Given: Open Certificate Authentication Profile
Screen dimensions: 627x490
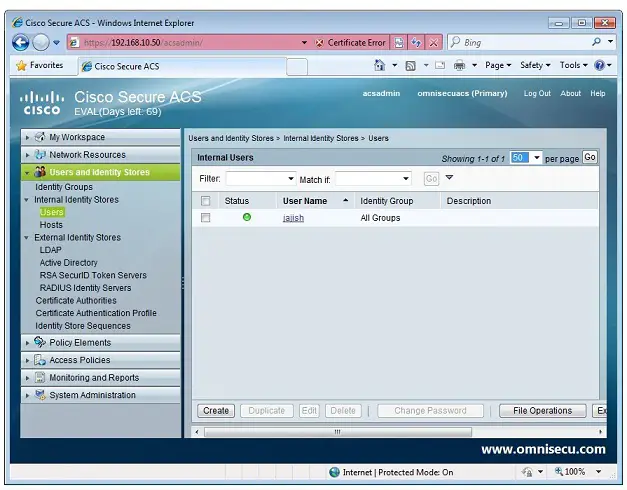Looking at the screenshot, I should (96, 313).
